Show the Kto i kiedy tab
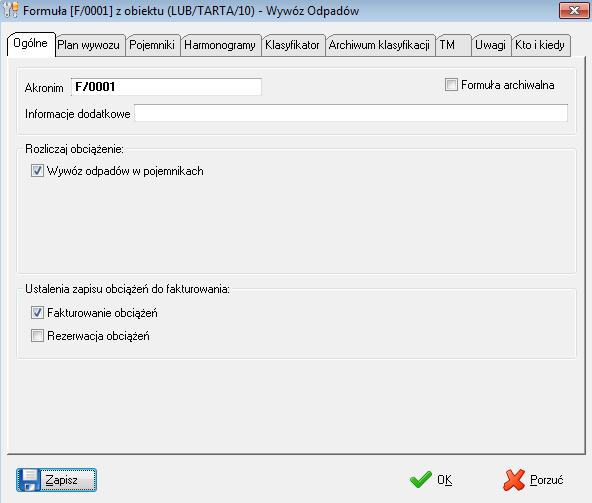The width and height of the screenshot is (592, 503). click(540, 45)
